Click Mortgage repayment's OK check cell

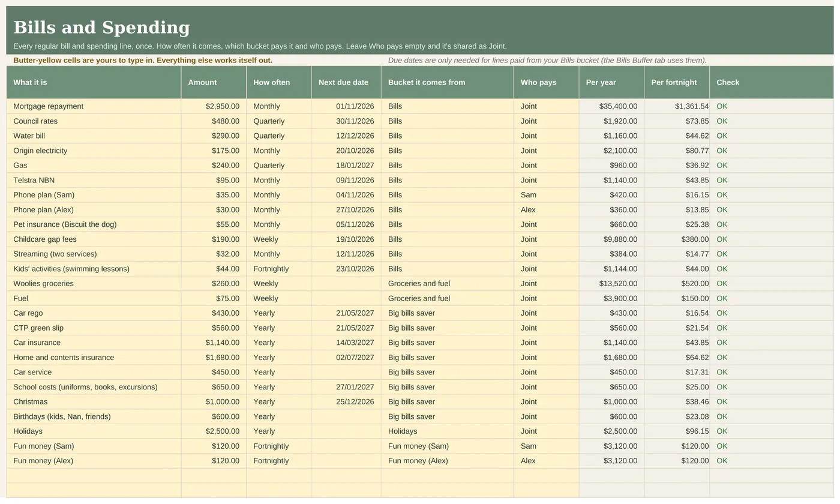point(772,106)
